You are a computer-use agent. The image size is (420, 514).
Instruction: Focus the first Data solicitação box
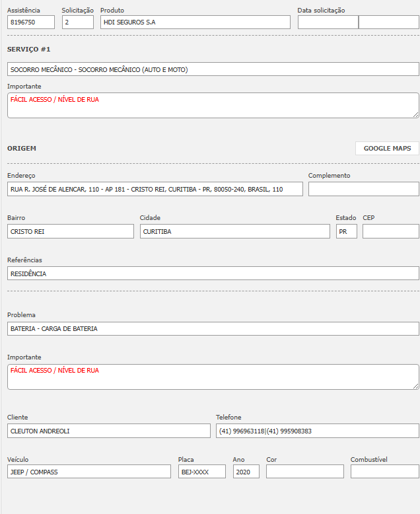tap(328, 22)
